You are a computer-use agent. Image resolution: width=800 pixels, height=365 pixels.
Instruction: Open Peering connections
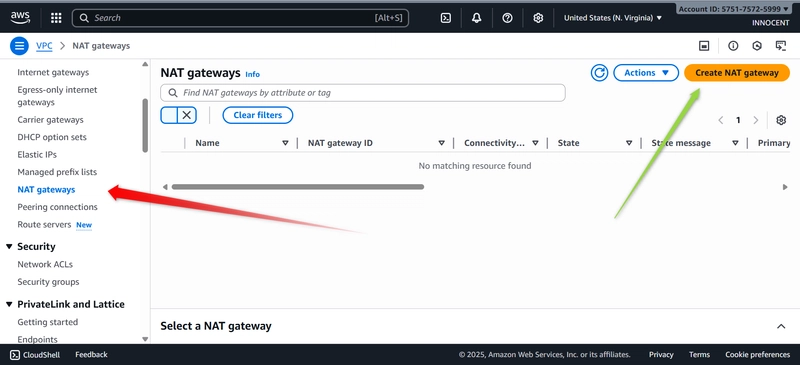pyautogui.click(x=58, y=207)
